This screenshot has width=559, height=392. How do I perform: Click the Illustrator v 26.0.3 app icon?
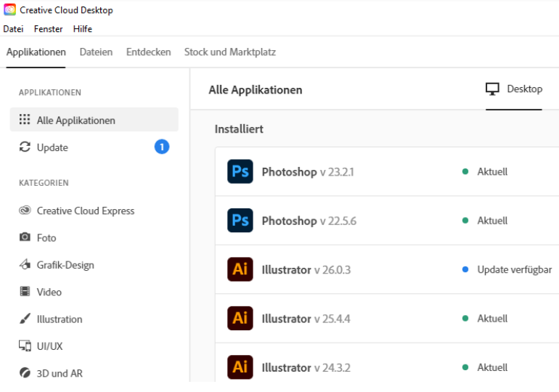pos(240,270)
